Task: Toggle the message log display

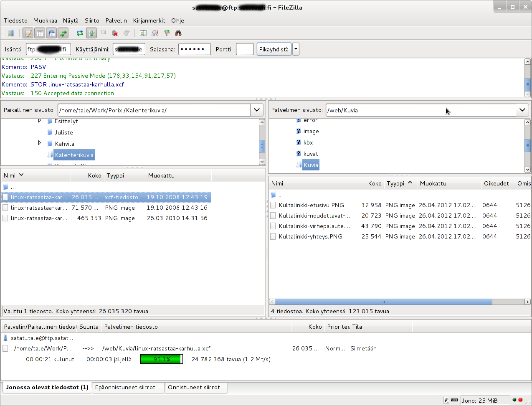Action: [28, 33]
